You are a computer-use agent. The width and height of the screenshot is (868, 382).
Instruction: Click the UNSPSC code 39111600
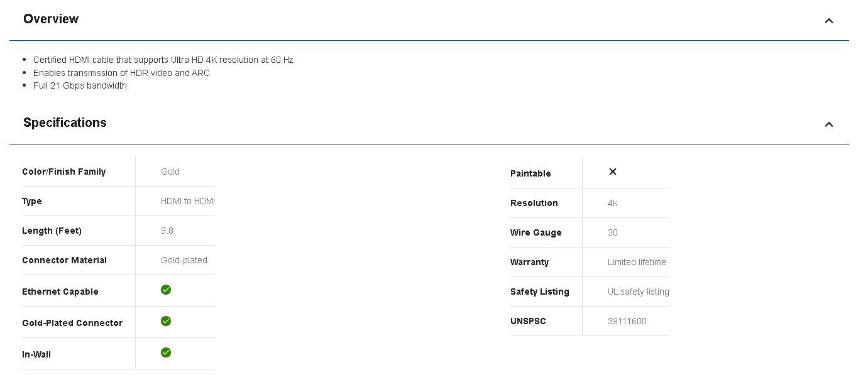tap(627, 322)
